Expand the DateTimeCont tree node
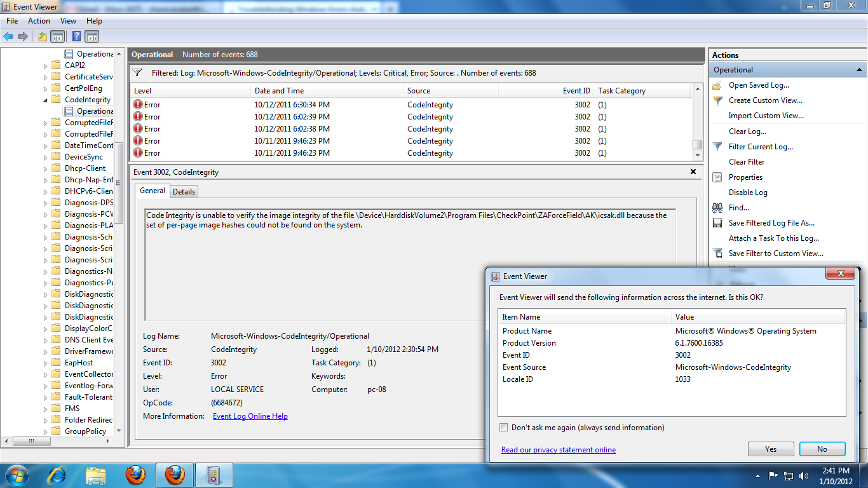The width and height of the screenshot is (868, 488). click(x=46, y=146)
